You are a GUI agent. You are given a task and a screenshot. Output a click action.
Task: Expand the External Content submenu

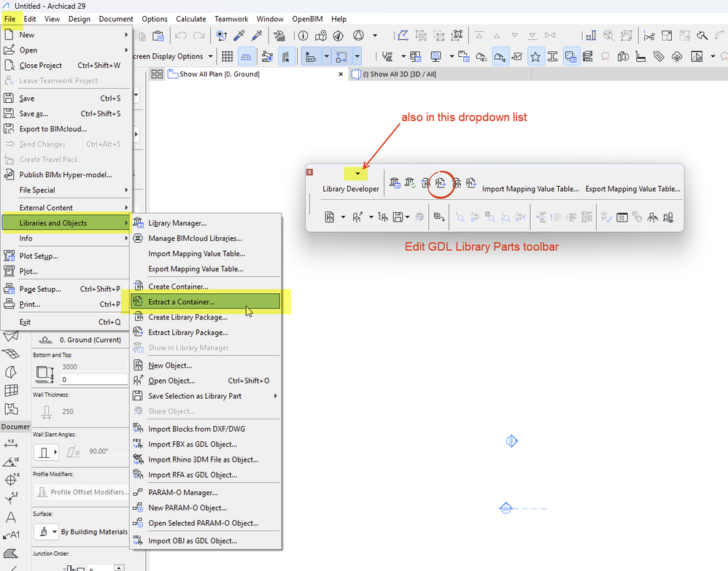click(x=125, y=208)
